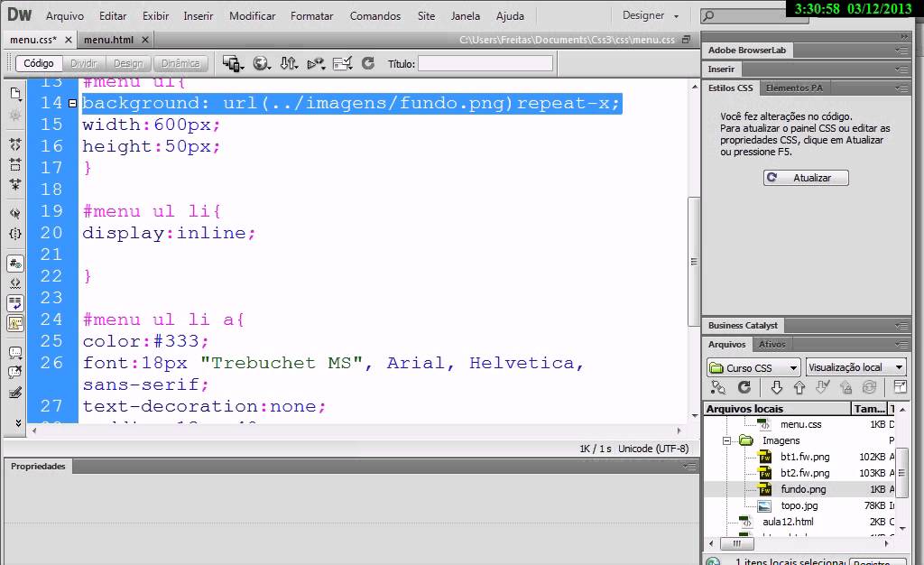This screenshot has width=924, height=565.
Task: Toggle word wrap in coding toolbar
Action: (x=15, y=303)
